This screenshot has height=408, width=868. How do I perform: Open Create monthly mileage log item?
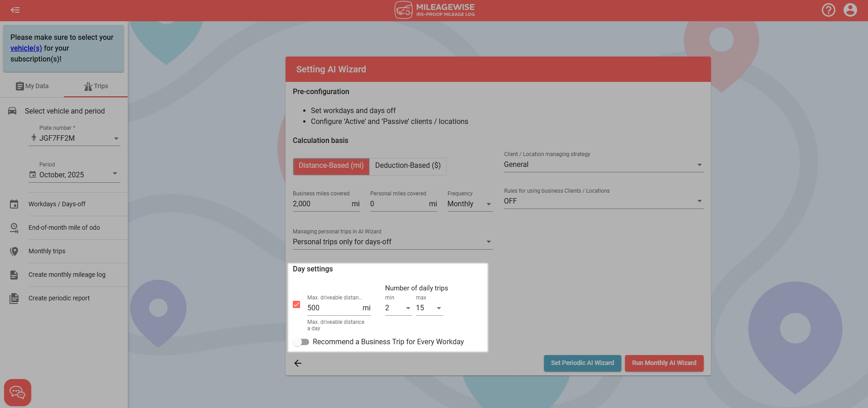(x=67, y=275)
